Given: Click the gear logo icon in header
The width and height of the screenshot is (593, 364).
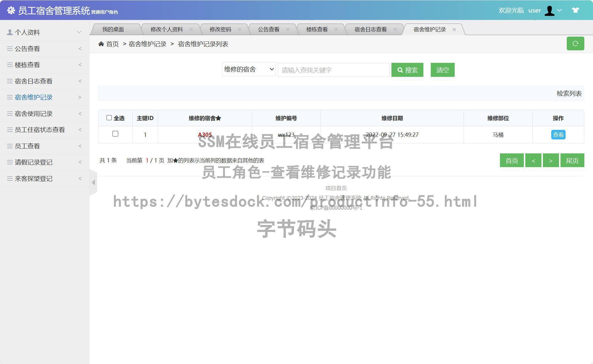Looking at the screenshot, I should pos(11,10).
